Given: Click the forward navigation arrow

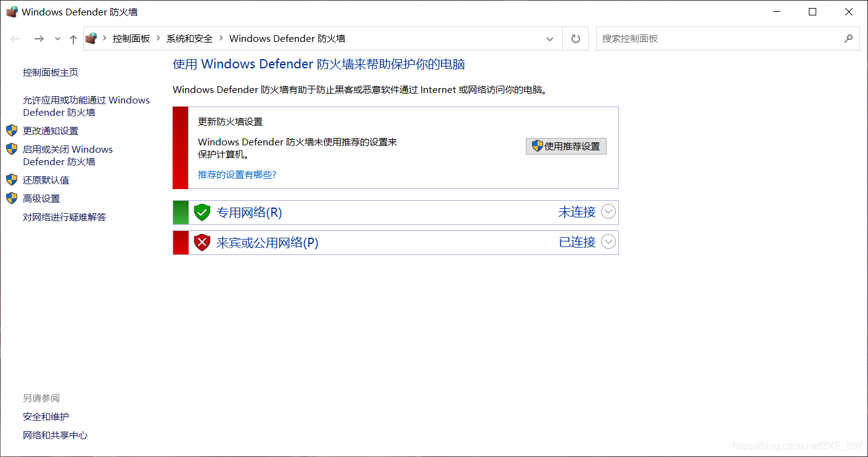Looking at the screenshot, I should pyautogui.click(x=39, y=39).
